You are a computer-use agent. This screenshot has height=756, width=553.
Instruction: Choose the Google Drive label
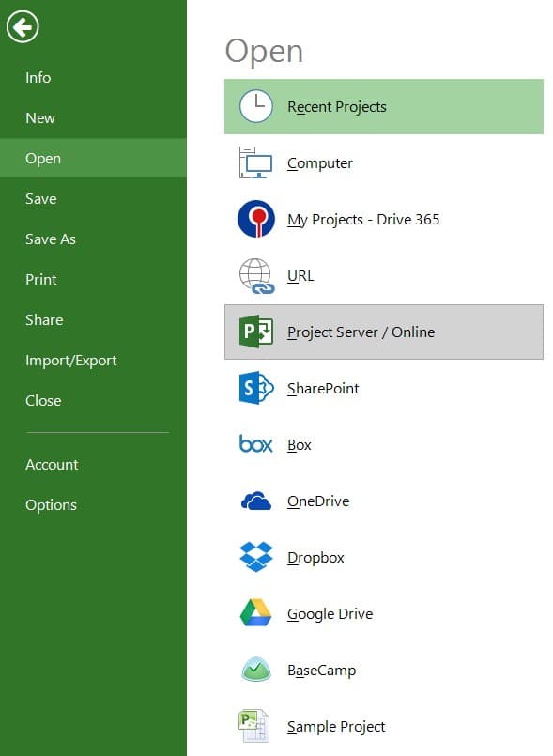330,614
